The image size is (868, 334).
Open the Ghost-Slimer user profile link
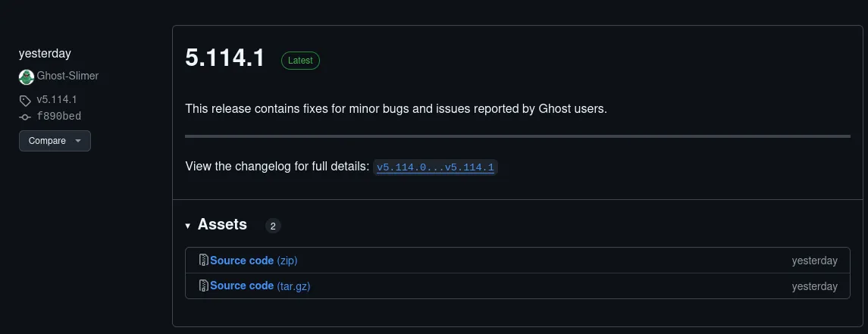tap(67, 76)
